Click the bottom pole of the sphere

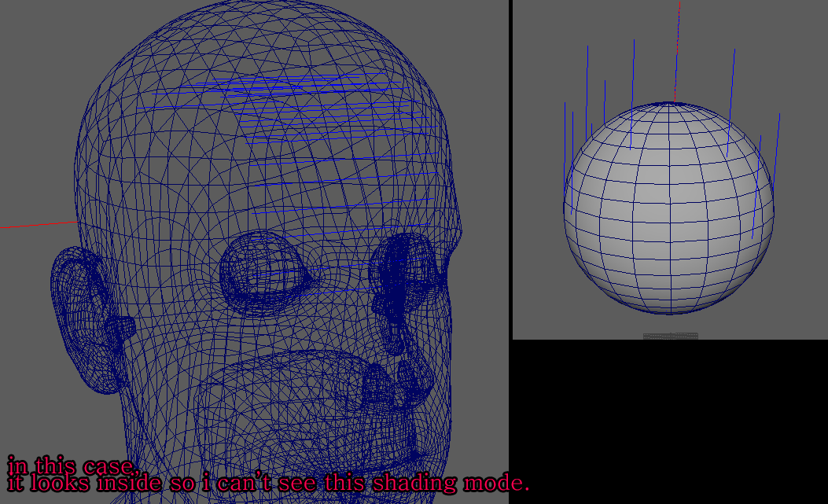[669, 313]
